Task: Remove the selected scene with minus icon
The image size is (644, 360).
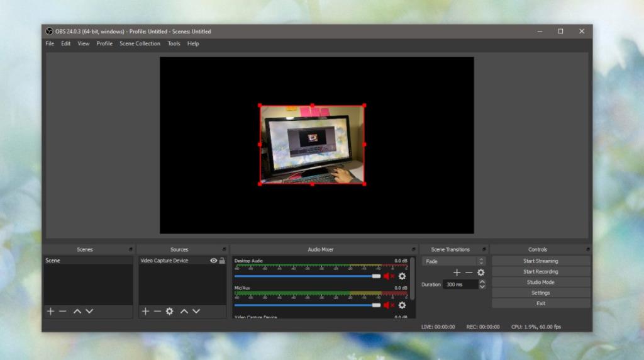Action: point(63,312)
